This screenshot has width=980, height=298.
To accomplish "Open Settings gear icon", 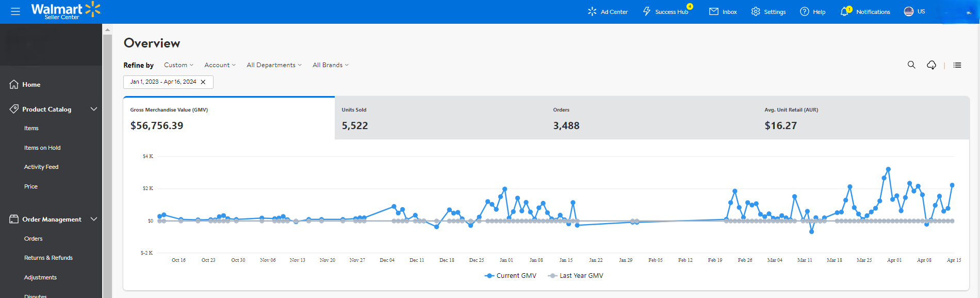I will [x=756, y=11].
